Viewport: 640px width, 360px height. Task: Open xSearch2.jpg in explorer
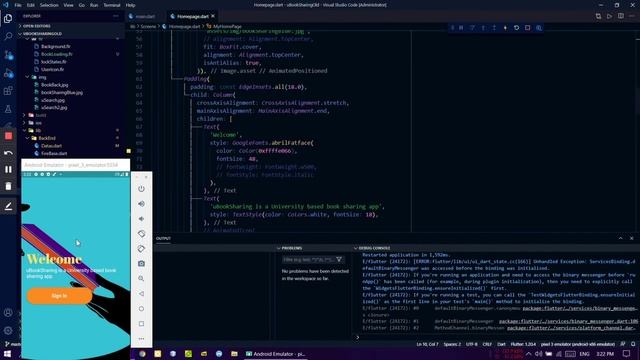(54, 108)
